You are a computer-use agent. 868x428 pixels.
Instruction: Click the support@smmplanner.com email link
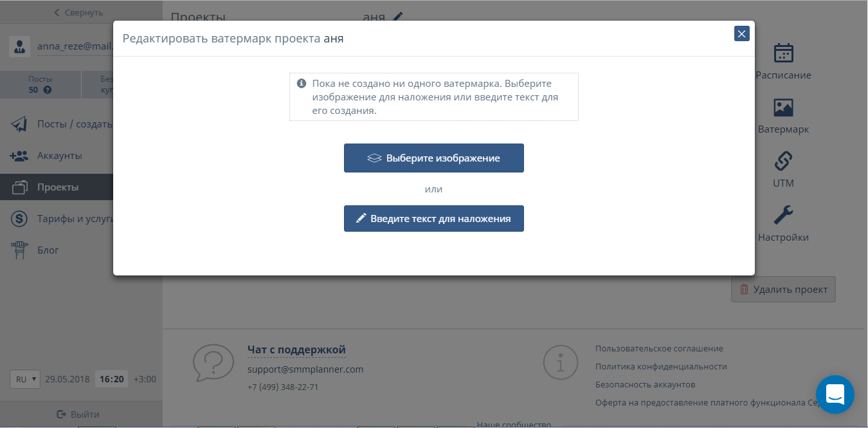coord(305,369)
